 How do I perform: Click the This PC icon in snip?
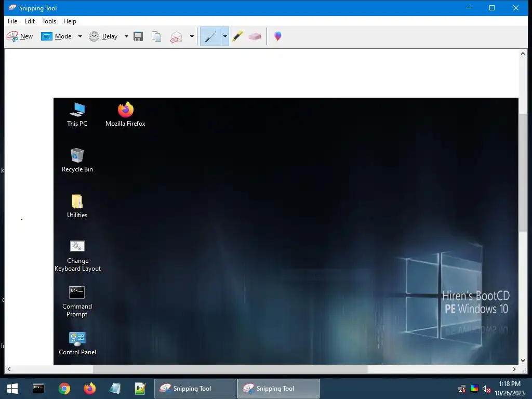[77, 115]
